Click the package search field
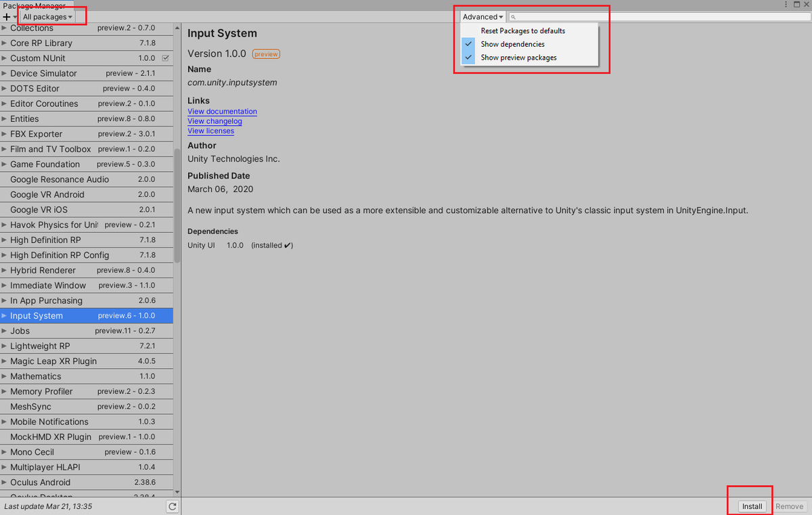Viewport: 812px width, 515px height. coord(658,17)
